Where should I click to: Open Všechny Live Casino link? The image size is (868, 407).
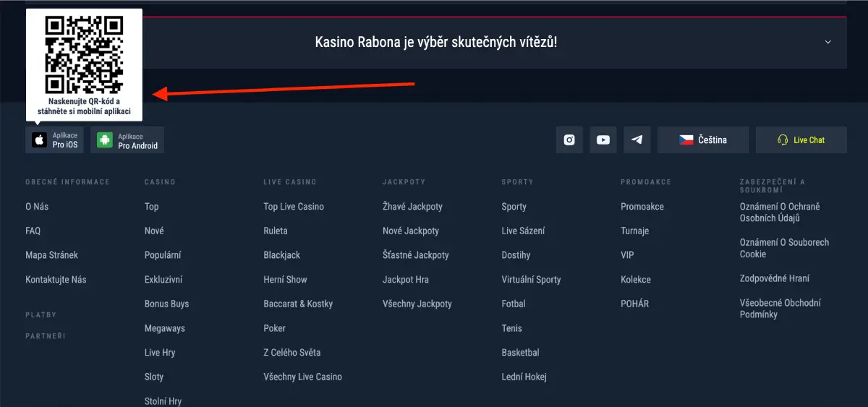click(303, 377)
